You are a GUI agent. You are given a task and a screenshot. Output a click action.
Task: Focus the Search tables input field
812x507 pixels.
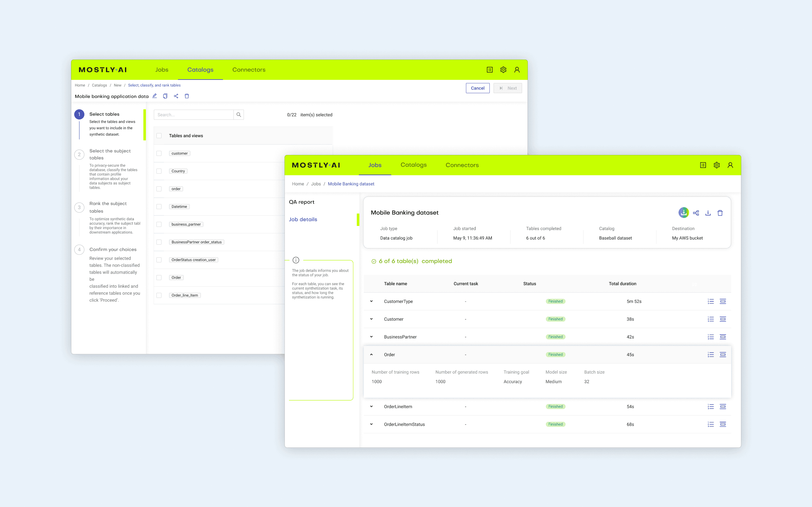193,115
